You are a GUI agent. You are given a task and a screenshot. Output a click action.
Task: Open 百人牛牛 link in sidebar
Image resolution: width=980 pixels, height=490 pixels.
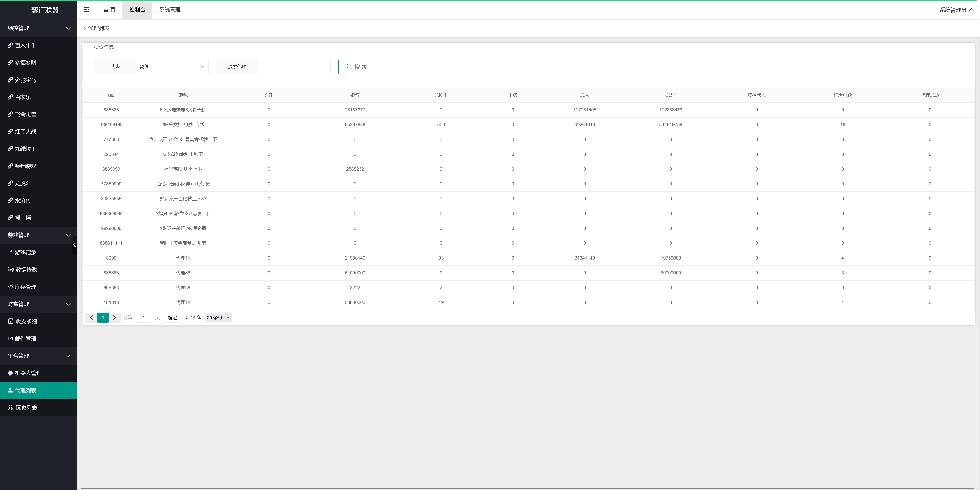click(x=25, y=45)
